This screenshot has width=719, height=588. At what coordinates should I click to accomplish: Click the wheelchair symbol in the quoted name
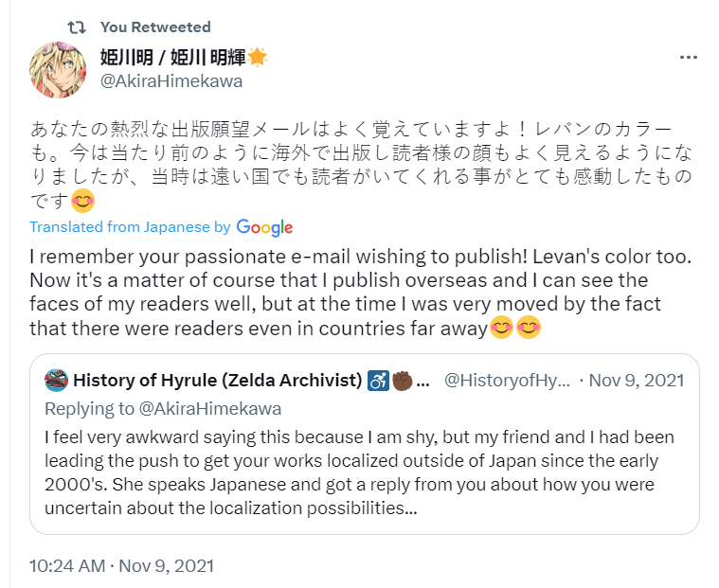click(x=379, y=381)
